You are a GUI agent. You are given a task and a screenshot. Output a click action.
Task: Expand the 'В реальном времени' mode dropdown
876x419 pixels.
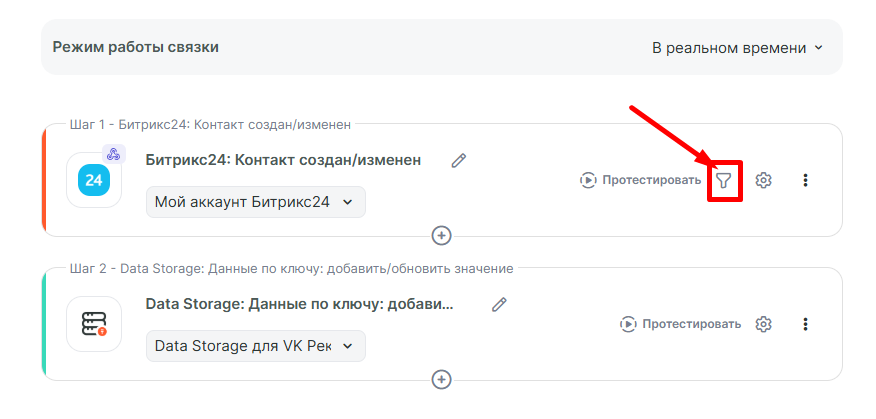pos(737,48)
